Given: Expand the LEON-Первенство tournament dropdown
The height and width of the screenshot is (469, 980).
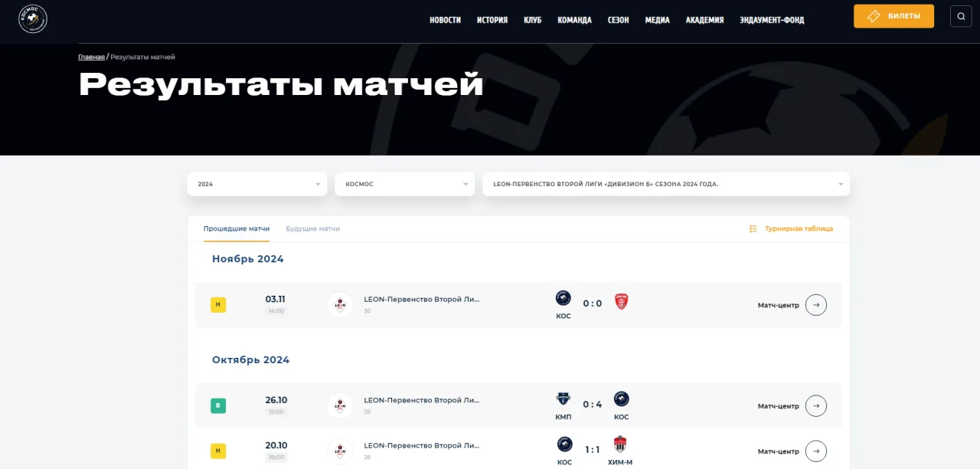Looking at the screenshot, I should click(x=666, y=184).
